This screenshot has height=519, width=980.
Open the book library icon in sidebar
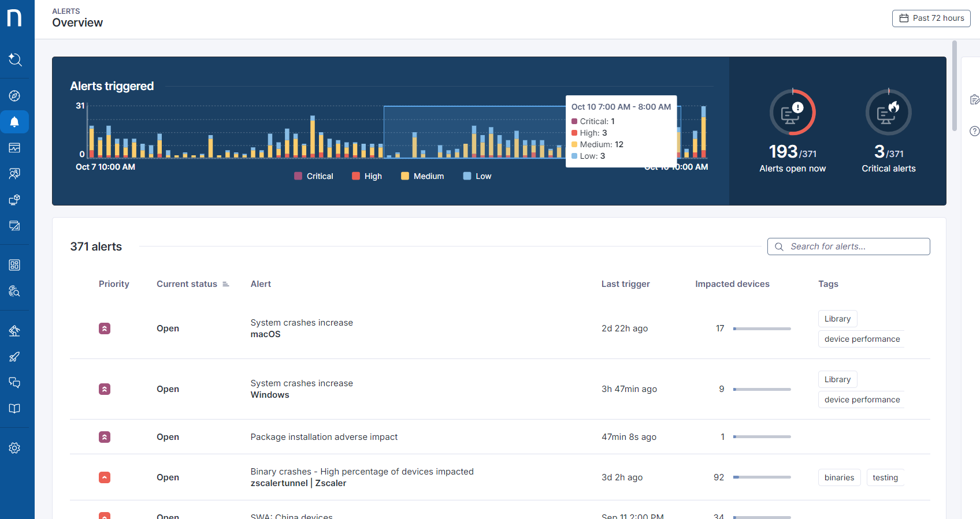click(x=14, y=409)
